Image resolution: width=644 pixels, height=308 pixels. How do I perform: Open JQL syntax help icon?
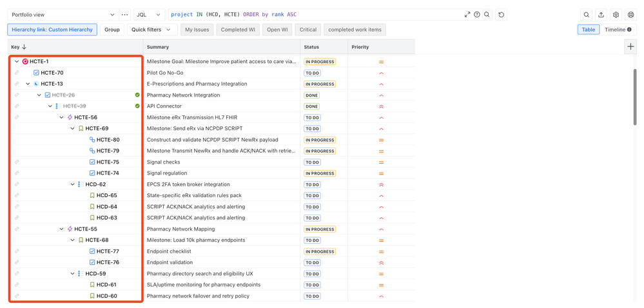(x=477, y=15)
